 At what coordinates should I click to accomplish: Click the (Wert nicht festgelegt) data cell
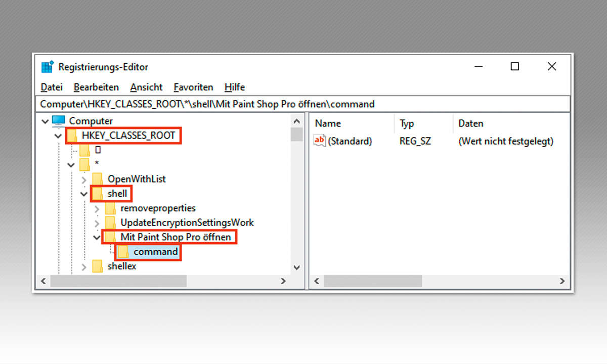point(506,142)
